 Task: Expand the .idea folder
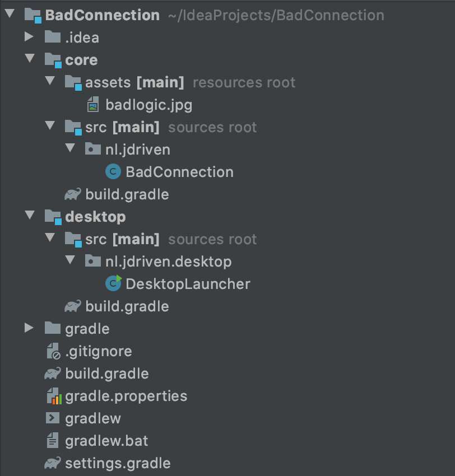(29, 38)
